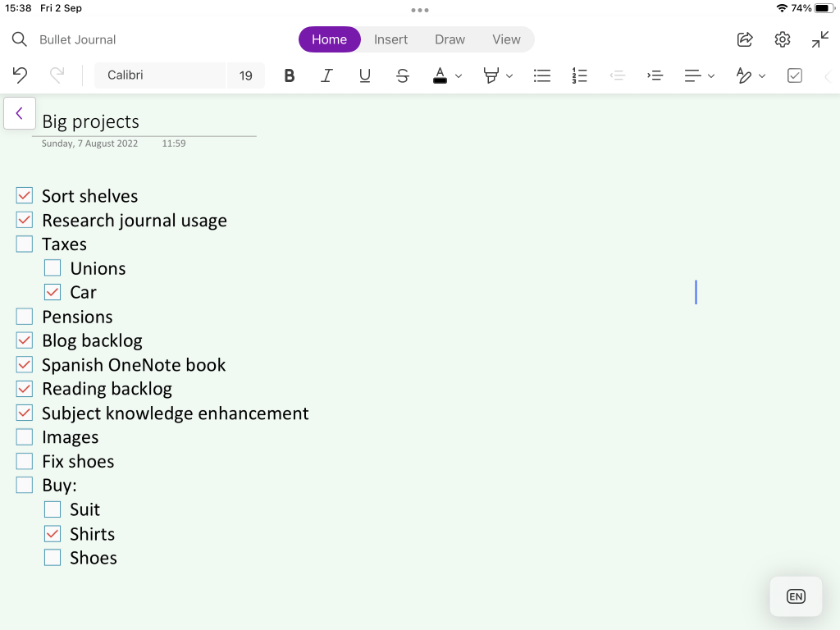
Task: Open the Settings gear
Action: tap(783, 39)
